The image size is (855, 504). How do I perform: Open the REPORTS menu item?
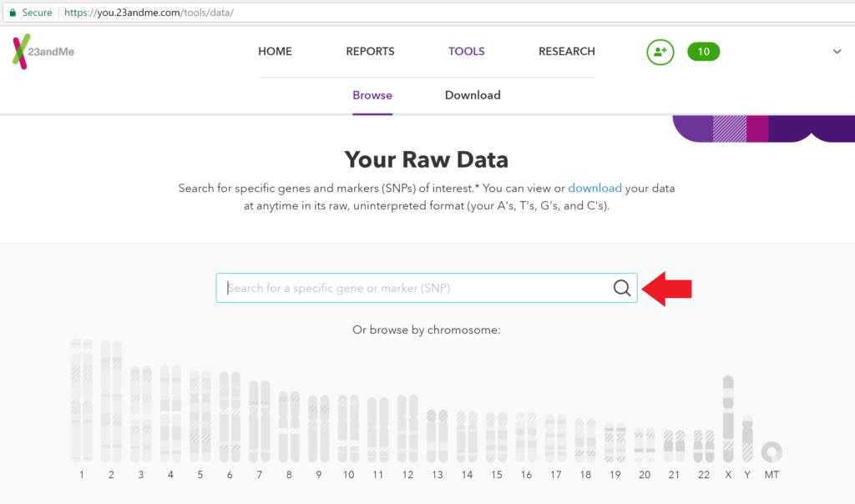370,51
